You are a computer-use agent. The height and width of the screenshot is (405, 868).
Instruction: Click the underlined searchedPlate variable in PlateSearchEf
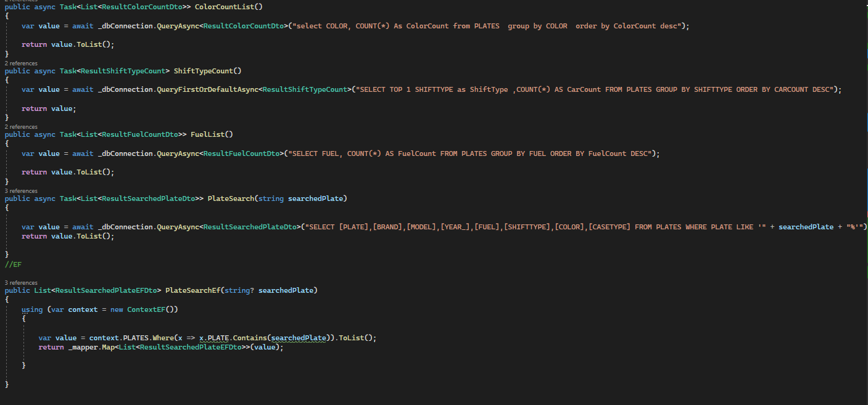pos(299,337)
